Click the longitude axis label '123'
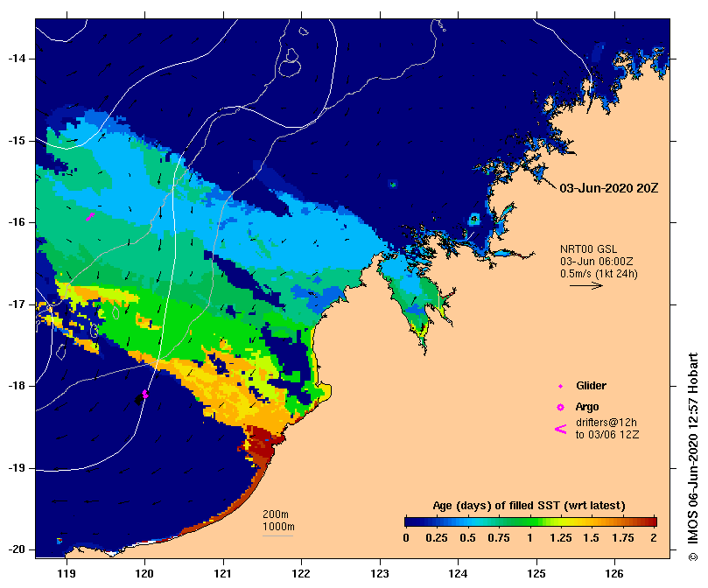Image resolution: width=708 pixels, height=588 pixels. [380, 573]
